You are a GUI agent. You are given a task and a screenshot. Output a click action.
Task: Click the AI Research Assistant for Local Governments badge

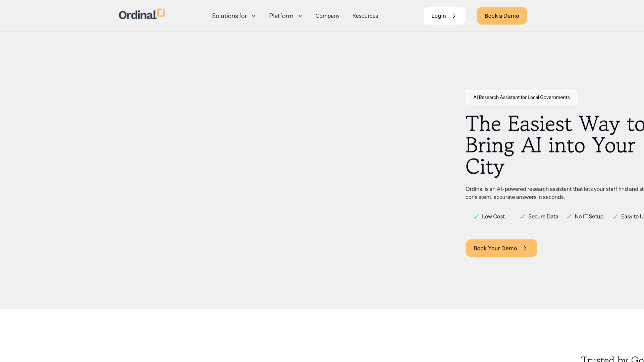[x=521, y=97]
